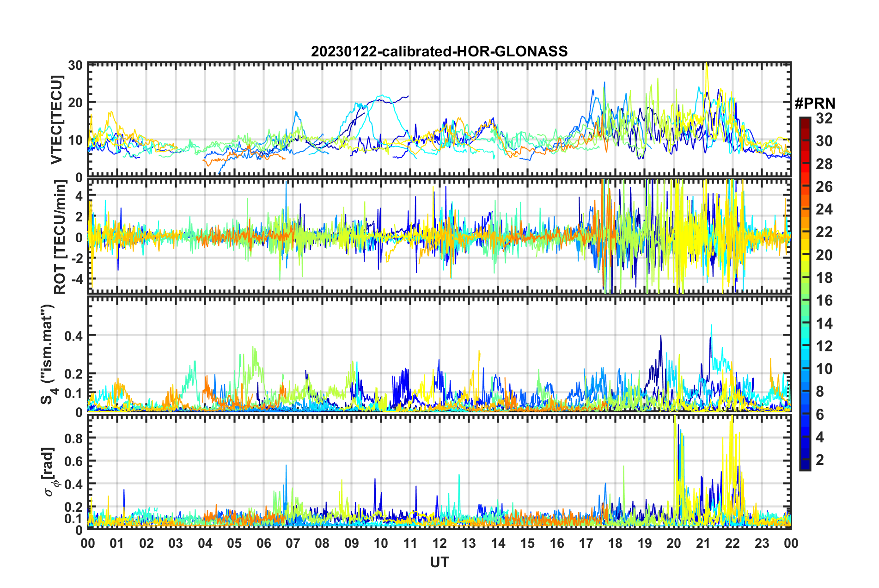The image size is (879, 588).
Task: Select σφ axis tick label 0
Action: (79, 530)
